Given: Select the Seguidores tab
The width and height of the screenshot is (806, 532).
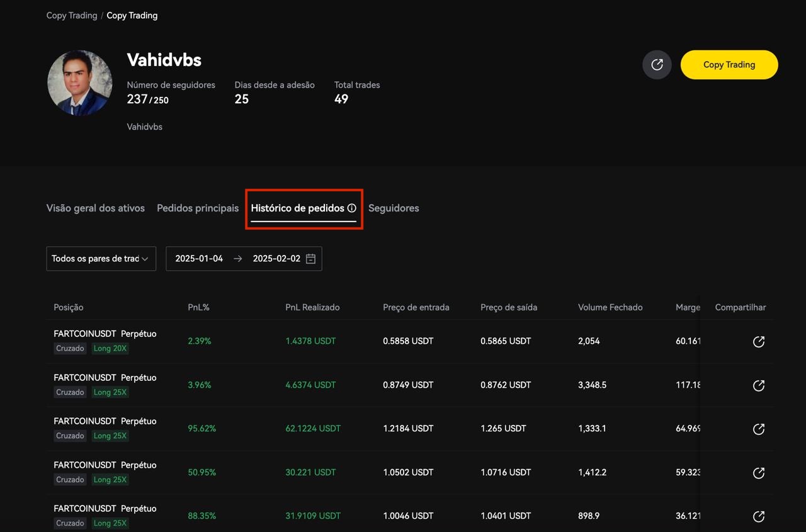Looking at the screenshot, I should (x=394, y=208).
